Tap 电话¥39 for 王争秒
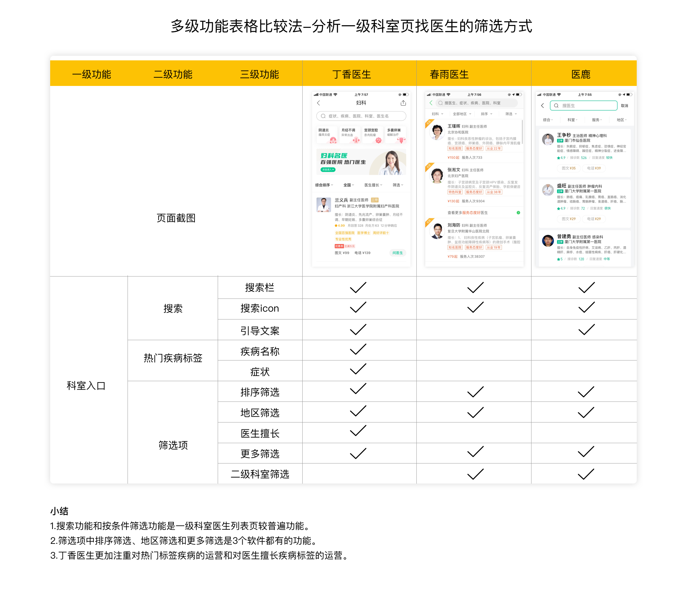This screenshot has width=700, height=596. pyautogui.click(x=593, y=168)
